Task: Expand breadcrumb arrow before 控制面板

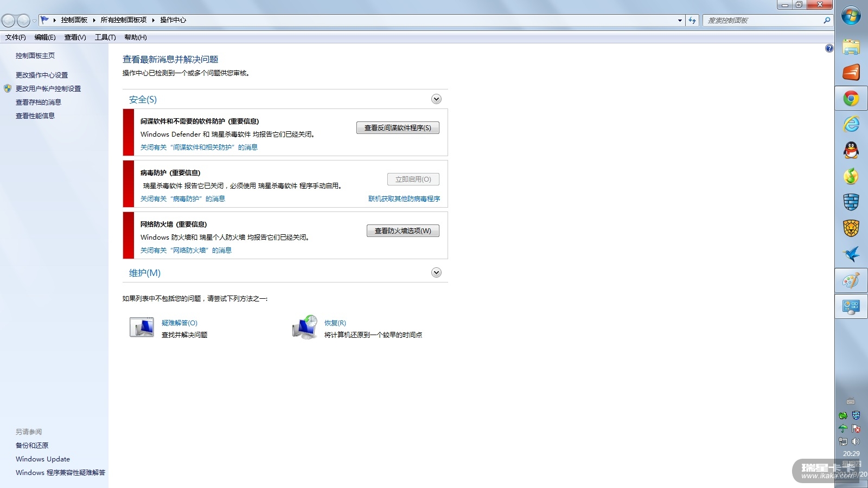Action: pos(55,20)
